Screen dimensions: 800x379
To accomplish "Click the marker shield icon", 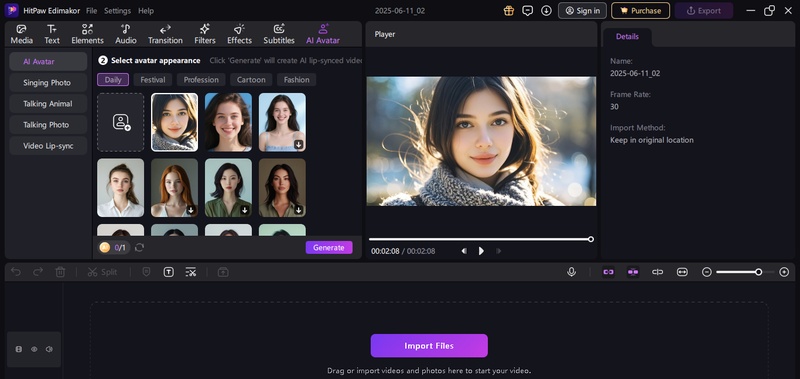I will coord(146,272).
